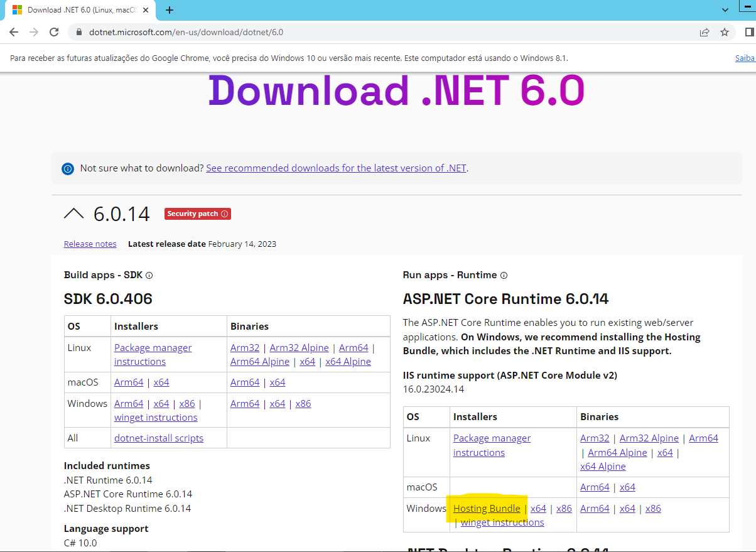
Task: Click the 16.0.23024.14 module version text
Action: pyautogui.click(x=433, y=389)
